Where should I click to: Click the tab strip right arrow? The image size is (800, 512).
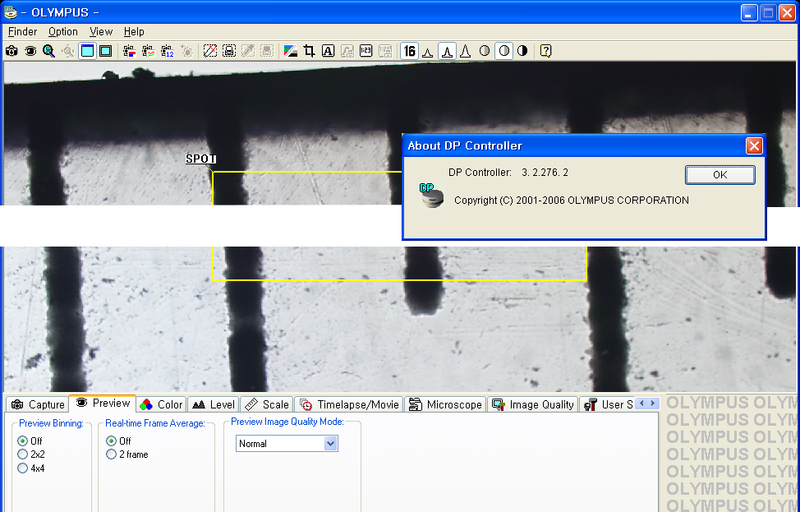(653, 403)
